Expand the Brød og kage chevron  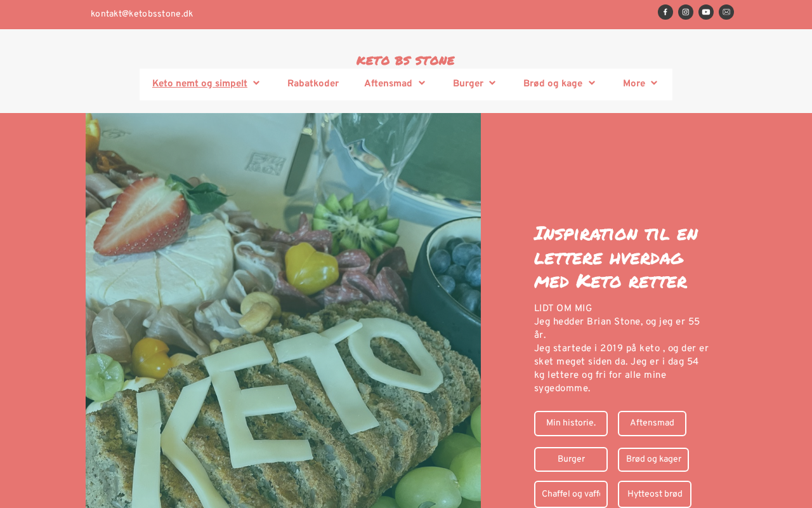592,83
